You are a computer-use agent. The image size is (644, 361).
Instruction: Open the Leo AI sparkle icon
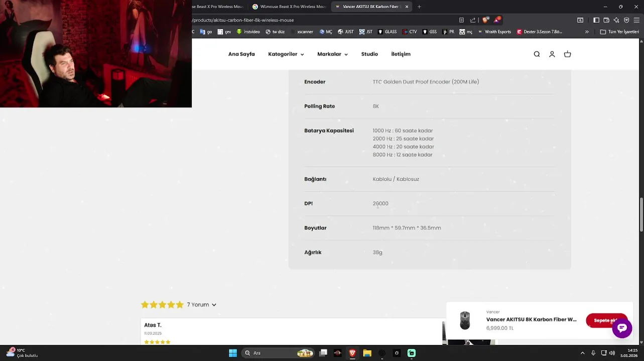[x=616, y=20]
